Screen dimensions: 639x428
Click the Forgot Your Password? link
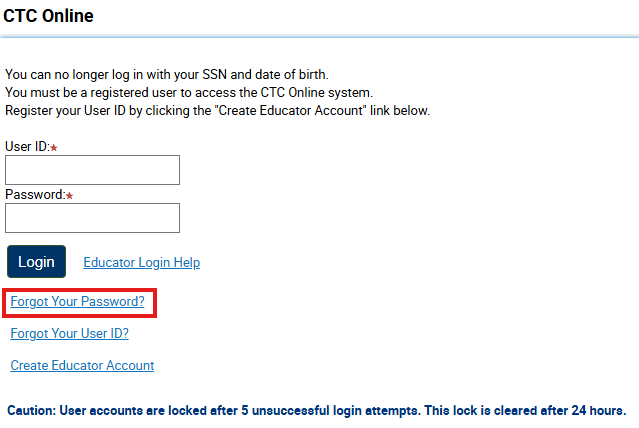tap(77, 301)
